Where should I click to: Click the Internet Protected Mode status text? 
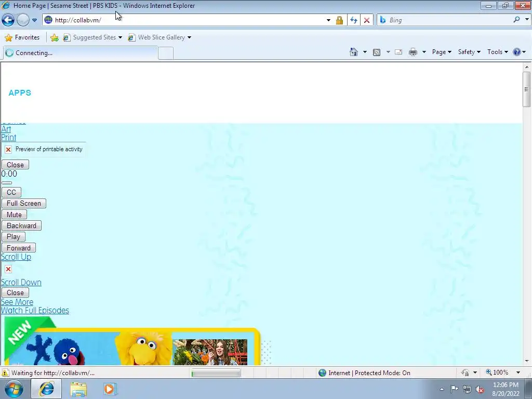click(x=369, y=373)
